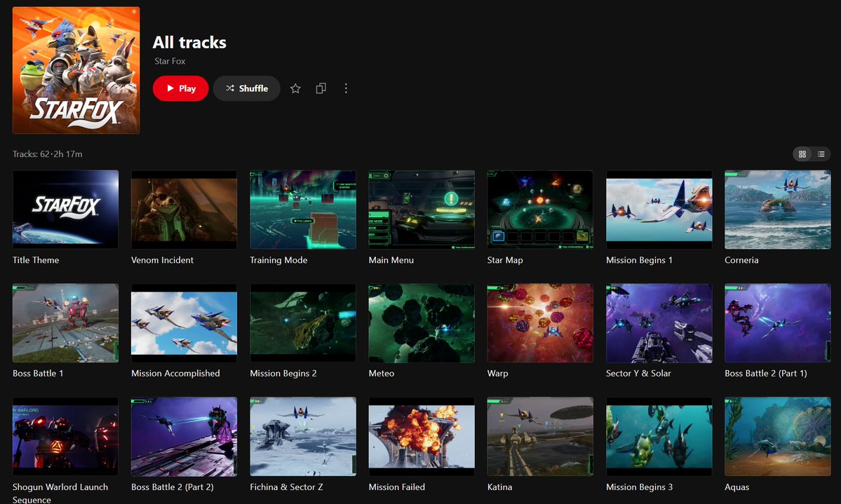The image size is (841, 504).
Task: Select the Boss Battle 1 thumbnail
Action: click(65, 323)
